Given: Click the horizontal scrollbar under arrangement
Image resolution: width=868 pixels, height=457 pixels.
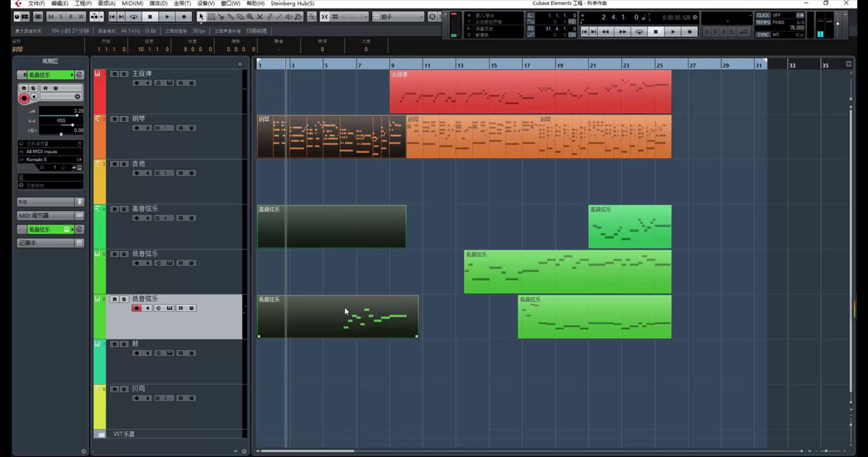Looking at the screenshot, I should [307, 451].
